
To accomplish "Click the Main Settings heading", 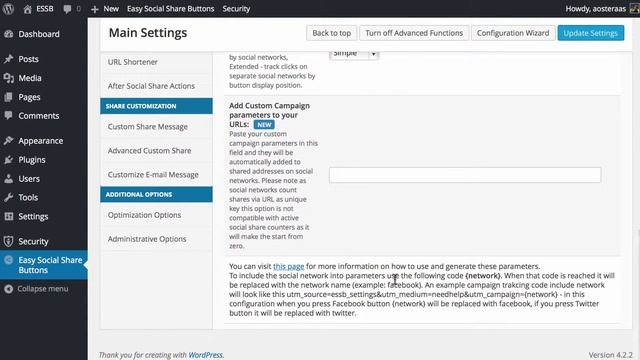I will click(x=148, y=33).
